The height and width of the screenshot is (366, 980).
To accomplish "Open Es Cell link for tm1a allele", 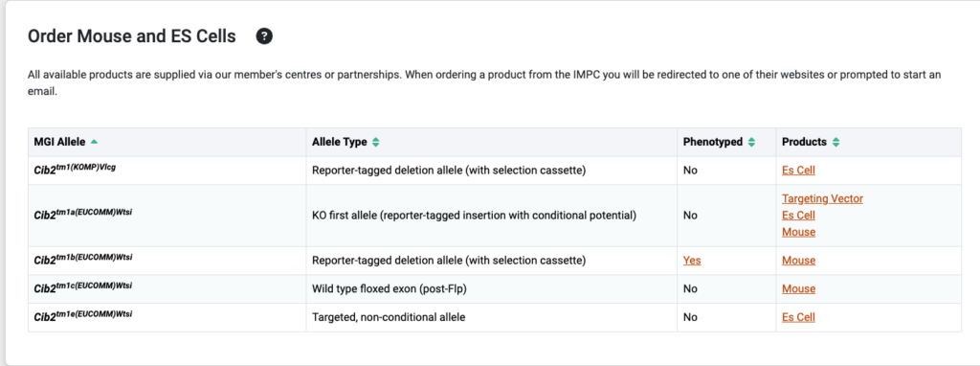I will [x=798, y=216].
